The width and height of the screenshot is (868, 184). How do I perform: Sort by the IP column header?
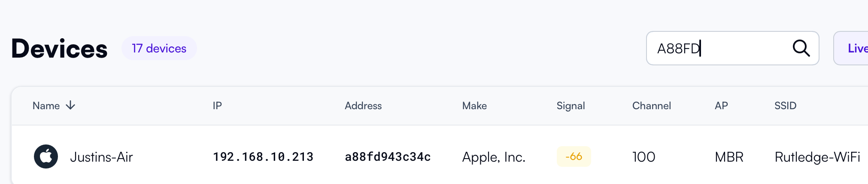pyautogui.click(x=217, y=106)
